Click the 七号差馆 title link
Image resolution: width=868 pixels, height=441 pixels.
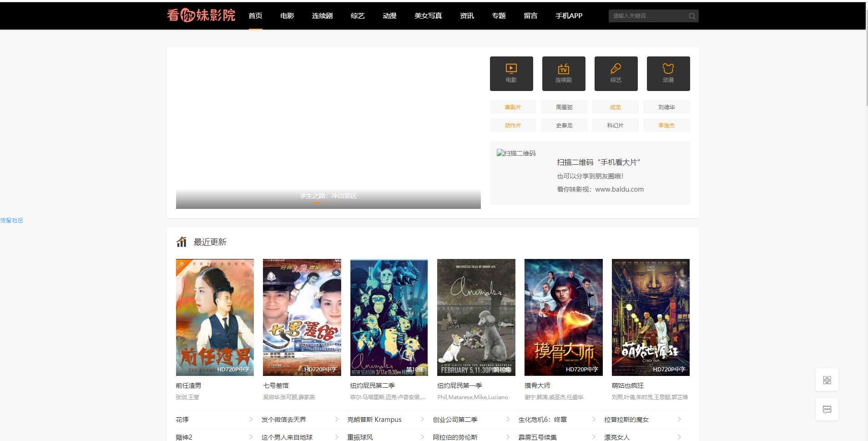coord(276,385)
